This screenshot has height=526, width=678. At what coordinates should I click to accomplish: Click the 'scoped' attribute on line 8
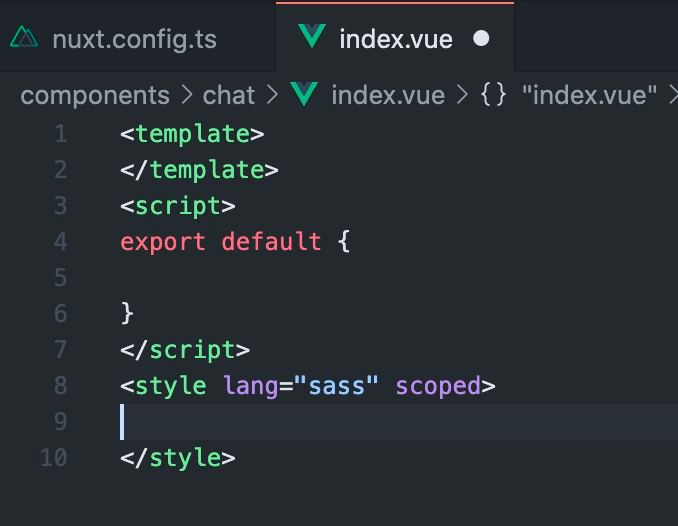click(x=438, y=386)
